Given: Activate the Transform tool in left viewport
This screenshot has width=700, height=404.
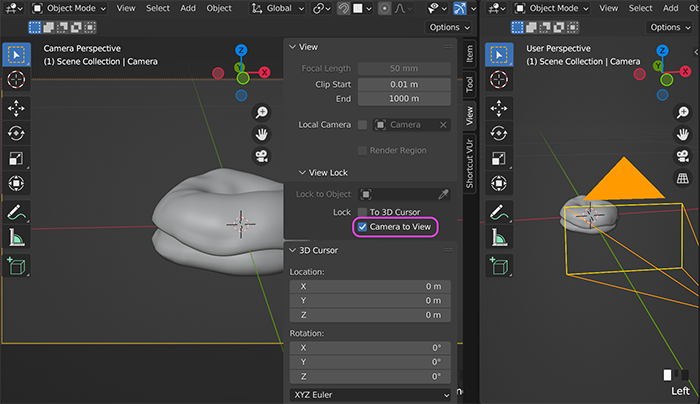Looking at the screenshot, I should pos(17,183).
